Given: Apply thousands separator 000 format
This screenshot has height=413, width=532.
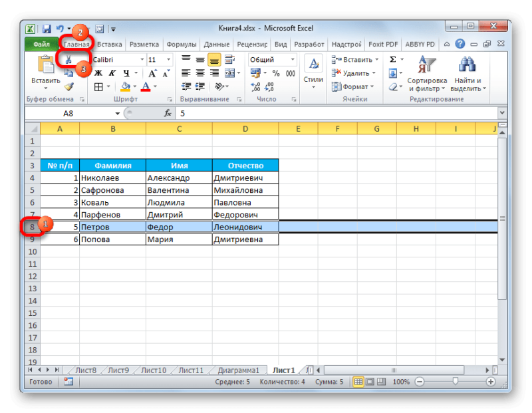Looking at the screenshot, I should coord(291,73).
